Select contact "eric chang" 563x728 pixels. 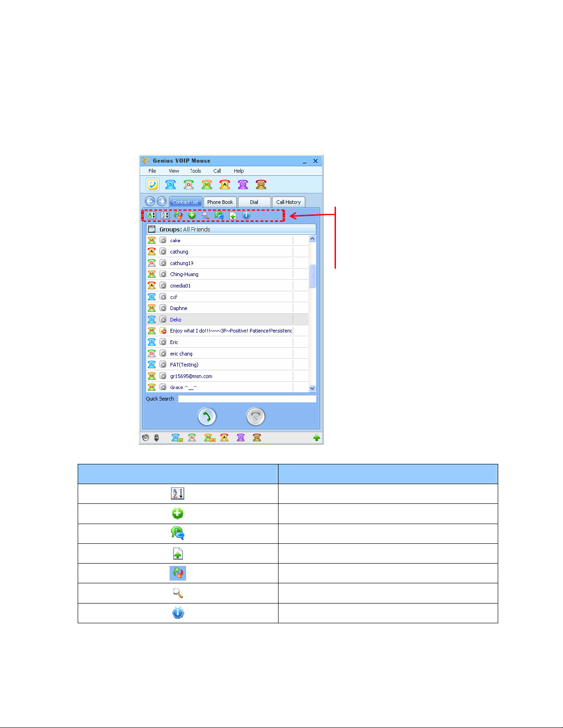(x=227, y=354)
